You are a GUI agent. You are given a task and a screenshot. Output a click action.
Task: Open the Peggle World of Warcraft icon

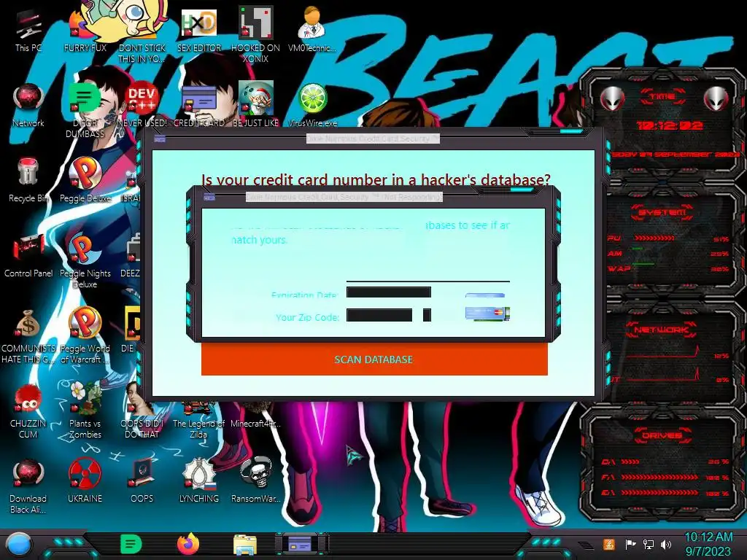85,335
